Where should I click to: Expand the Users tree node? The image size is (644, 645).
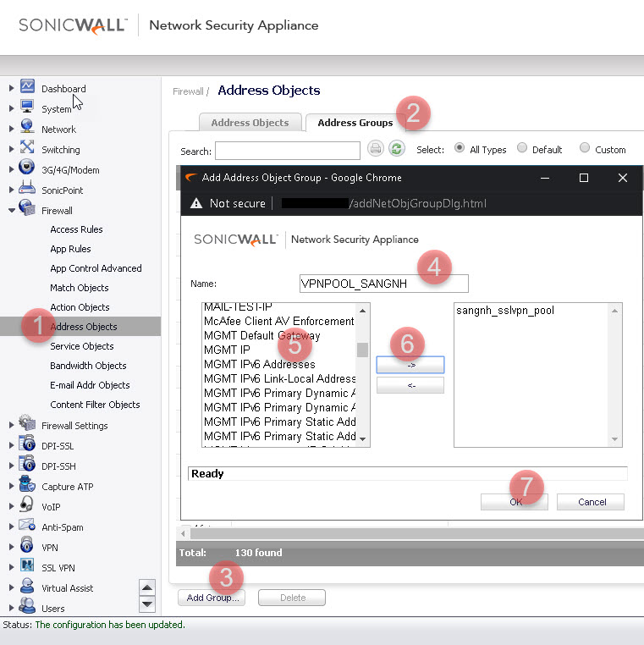coord(12,608)
